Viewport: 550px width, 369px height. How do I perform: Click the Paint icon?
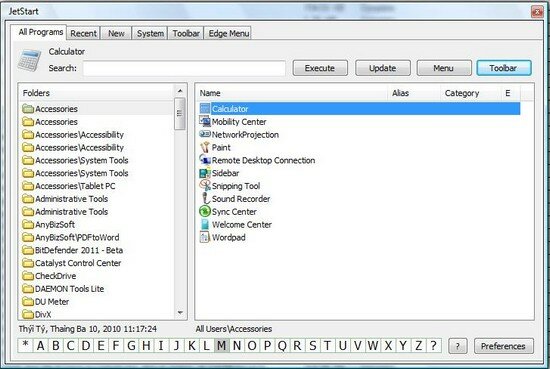click(x=204, y=147)
